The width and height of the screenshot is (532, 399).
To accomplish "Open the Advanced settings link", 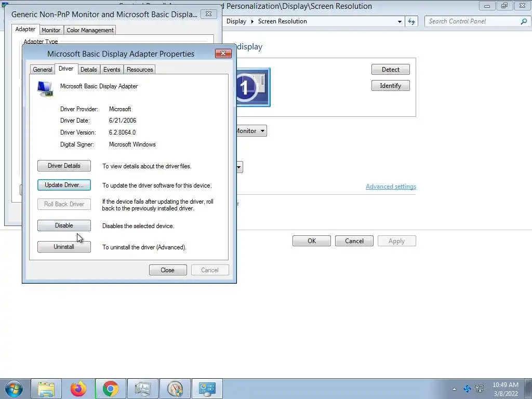I will tap(391, 187).
